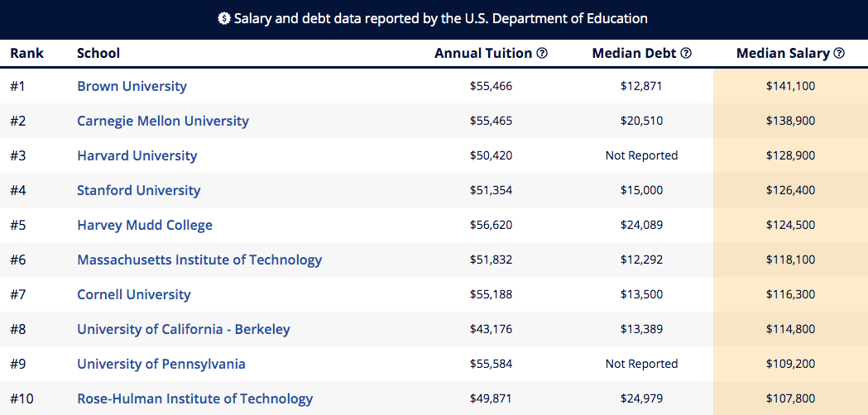
Task: Click the help icon beside Annual Tuition
Action: [x=542, y=53]
